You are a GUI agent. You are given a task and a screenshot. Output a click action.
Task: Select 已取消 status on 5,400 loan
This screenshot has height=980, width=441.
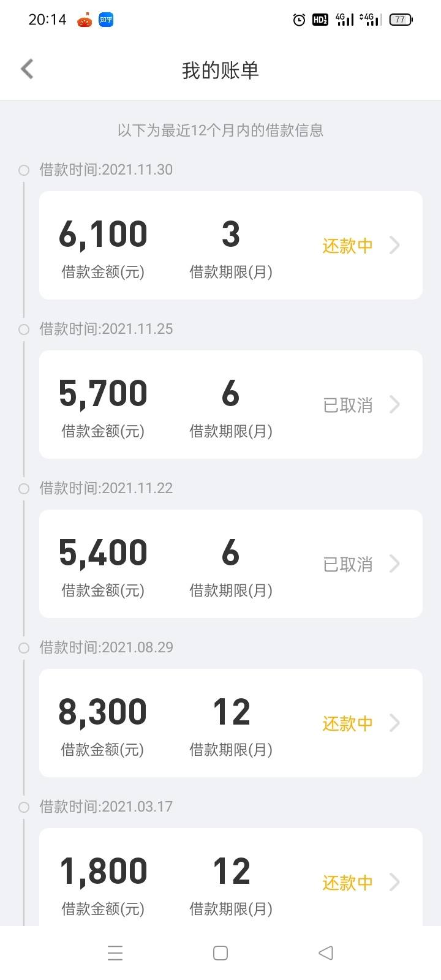(x=348, y=564)
